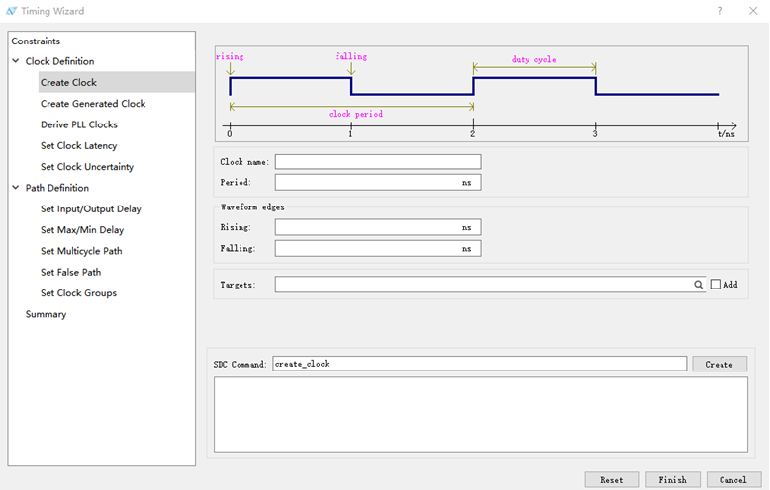Enable the Add checkbox next to Targets
This screenshot has height=490, width=770.
click(x=715, y=285)
